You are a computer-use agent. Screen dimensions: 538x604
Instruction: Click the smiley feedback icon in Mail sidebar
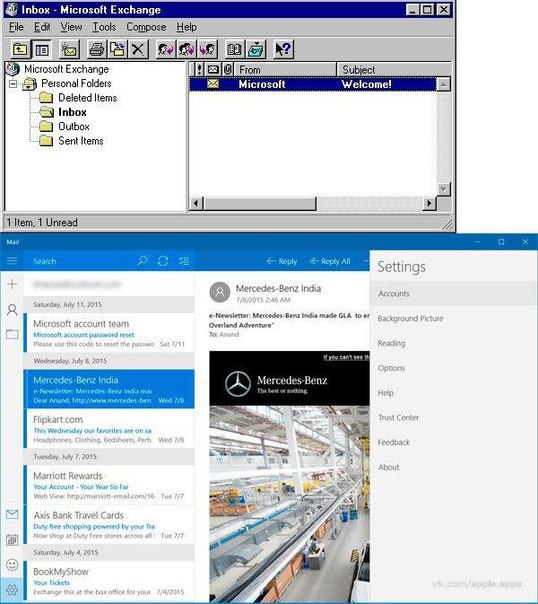click(12, 565)
